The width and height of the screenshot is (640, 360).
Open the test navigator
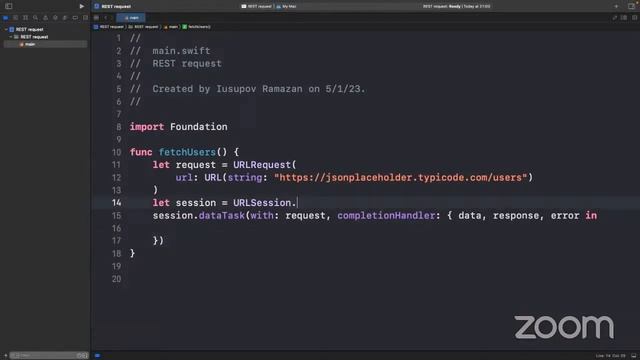(x=55, y=18)
